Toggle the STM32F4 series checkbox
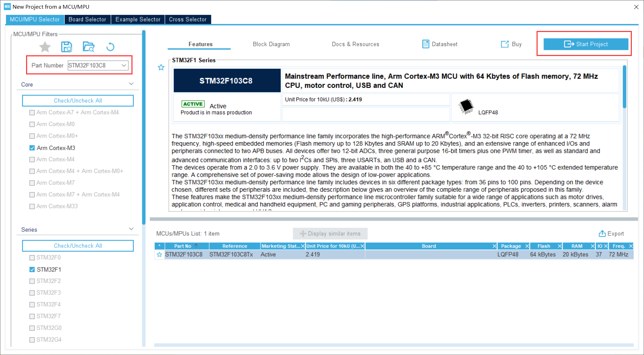Viewport: 644px width, 355px height. 32,305
